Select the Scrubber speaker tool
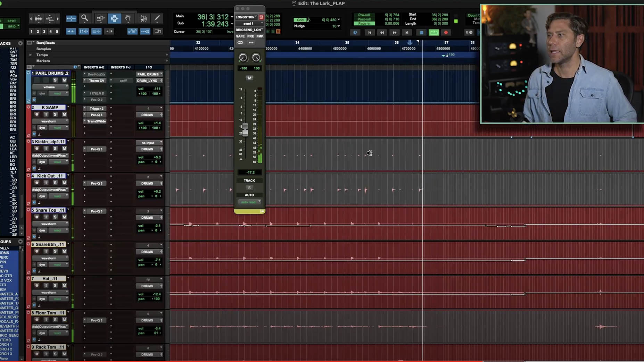The height and width of the screenshot is (362, 644). (143, 18)
